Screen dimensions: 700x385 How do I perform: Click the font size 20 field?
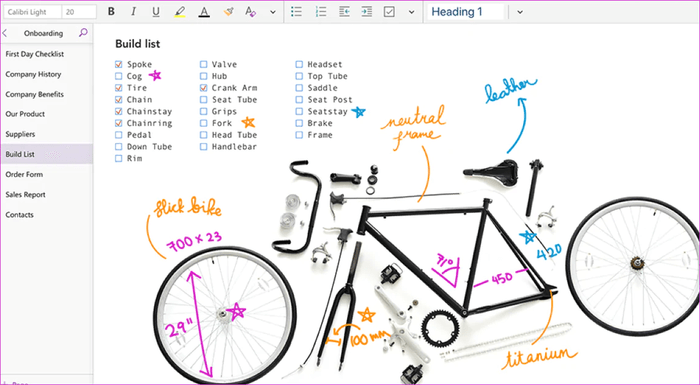79,12
